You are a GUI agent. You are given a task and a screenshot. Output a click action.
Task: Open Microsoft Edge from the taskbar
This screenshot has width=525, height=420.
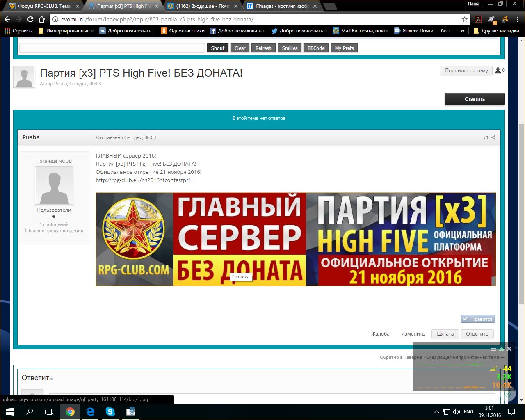tap(91, 411)
